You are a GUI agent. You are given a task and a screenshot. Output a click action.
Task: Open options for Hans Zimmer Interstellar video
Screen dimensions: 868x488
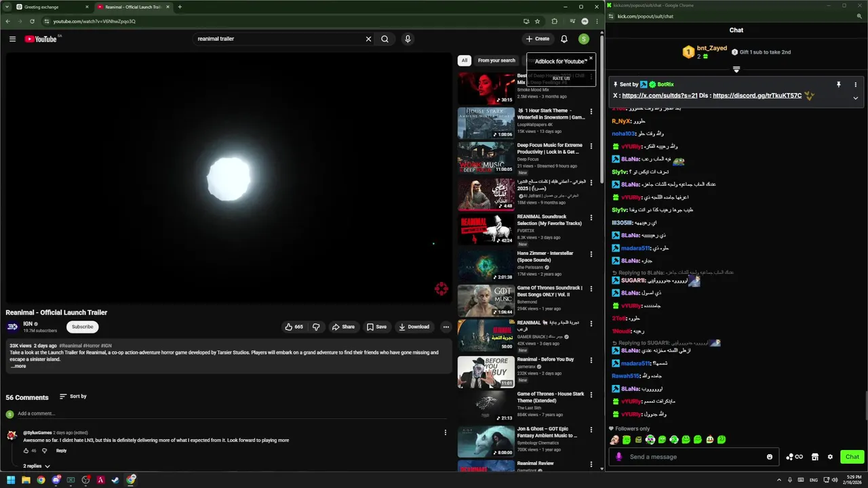[x=591, y=254]
